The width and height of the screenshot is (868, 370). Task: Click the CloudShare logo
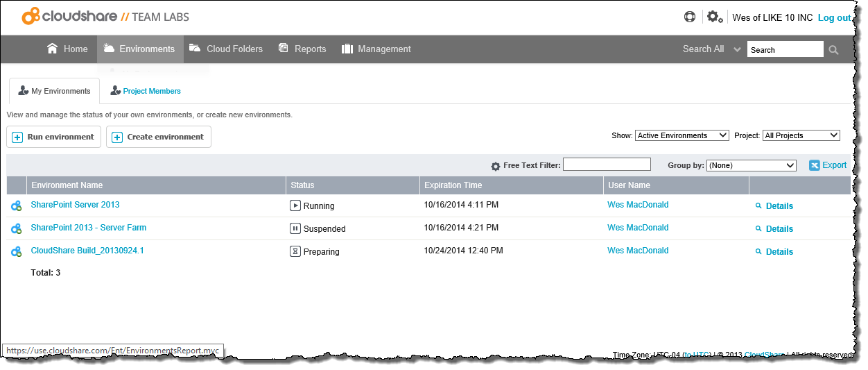[105, 16]
